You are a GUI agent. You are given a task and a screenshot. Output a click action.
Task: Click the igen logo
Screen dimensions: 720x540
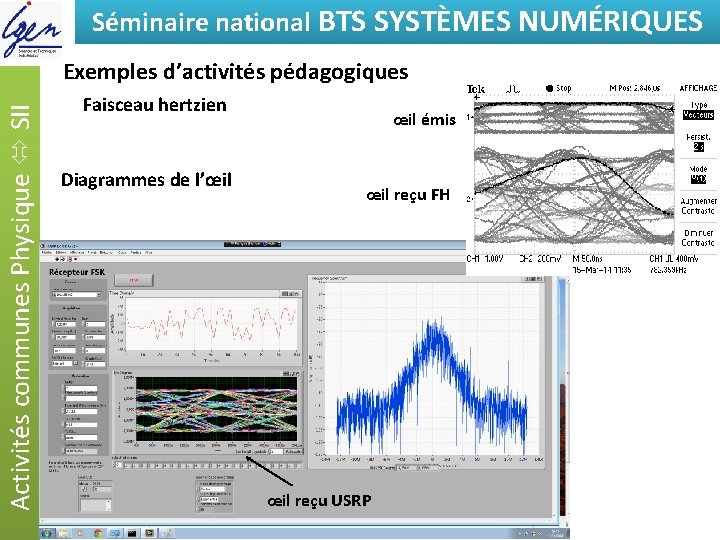coord(31,29)
